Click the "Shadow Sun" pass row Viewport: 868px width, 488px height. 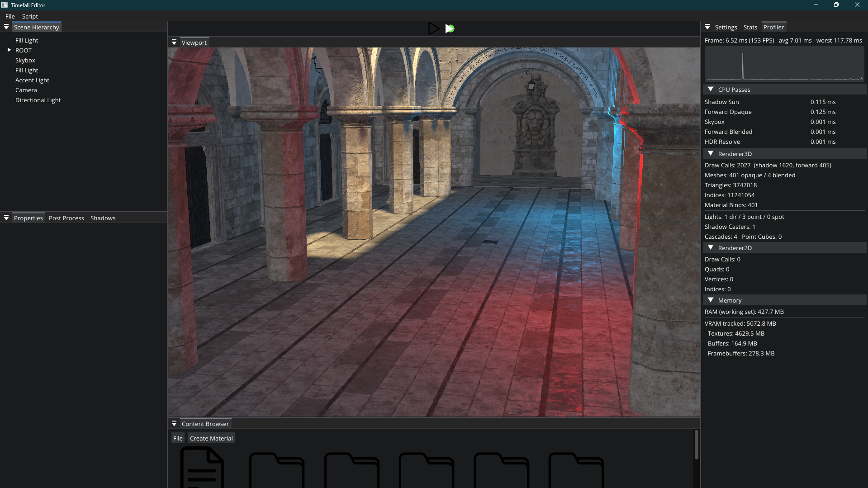pyautogui.click(x=785, y=102)
